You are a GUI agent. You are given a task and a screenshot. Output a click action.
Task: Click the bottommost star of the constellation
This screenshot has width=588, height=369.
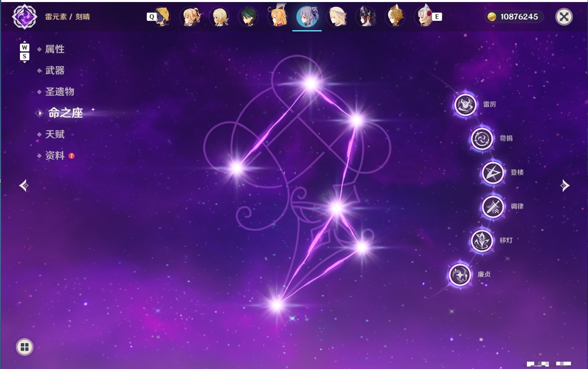click(x=277, y=305)
